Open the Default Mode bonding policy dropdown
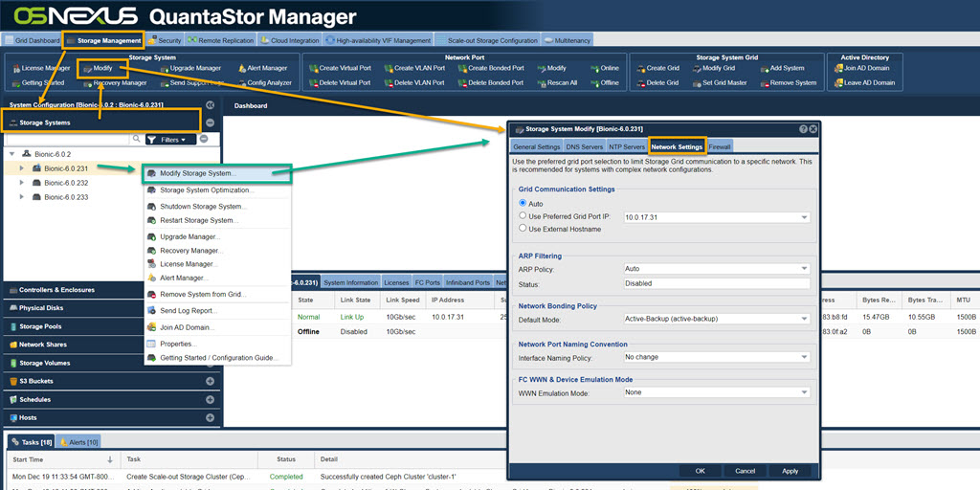The width and height of the screenshot is (980, 490). click(805, 319)
